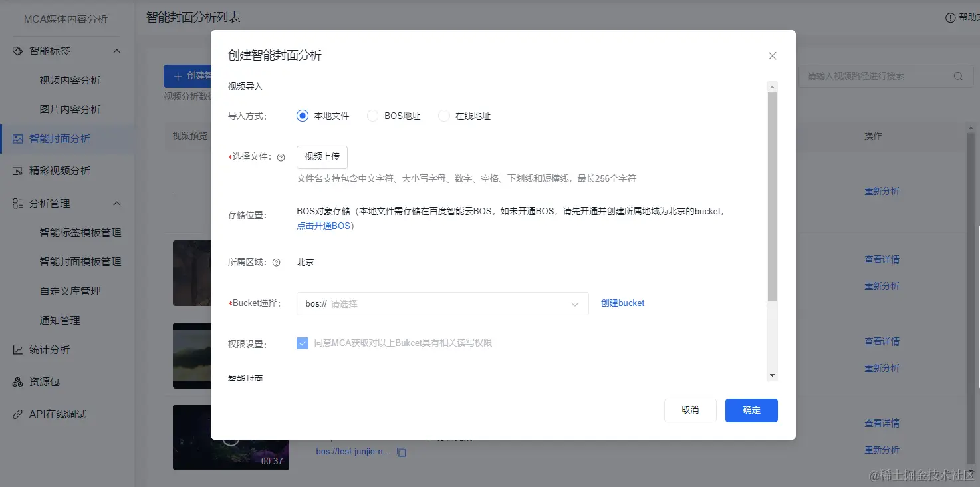
Task: Click the 操作 column header
Action: pos(873,136)
